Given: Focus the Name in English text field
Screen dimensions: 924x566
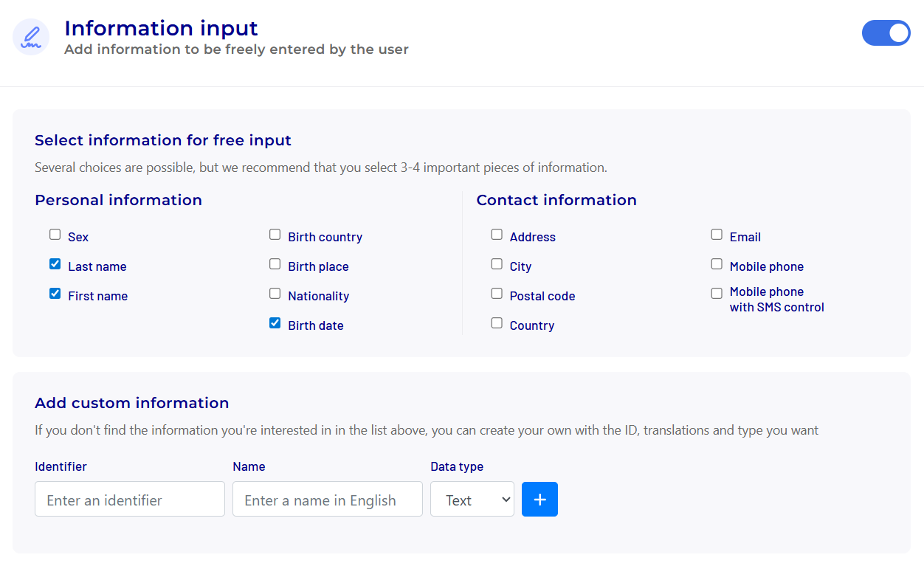Looking at the screenshot, I should click(x=328, y=500).
